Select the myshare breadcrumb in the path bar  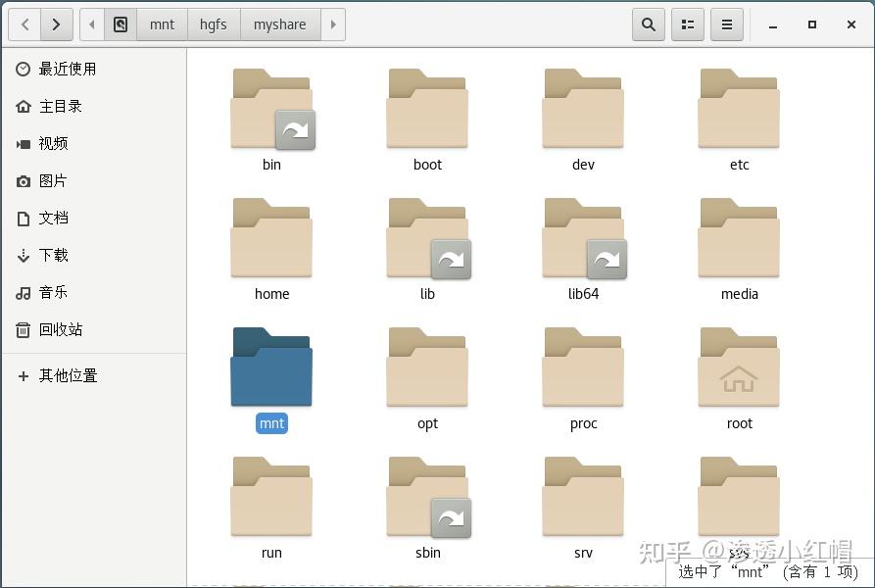(279, 24)
